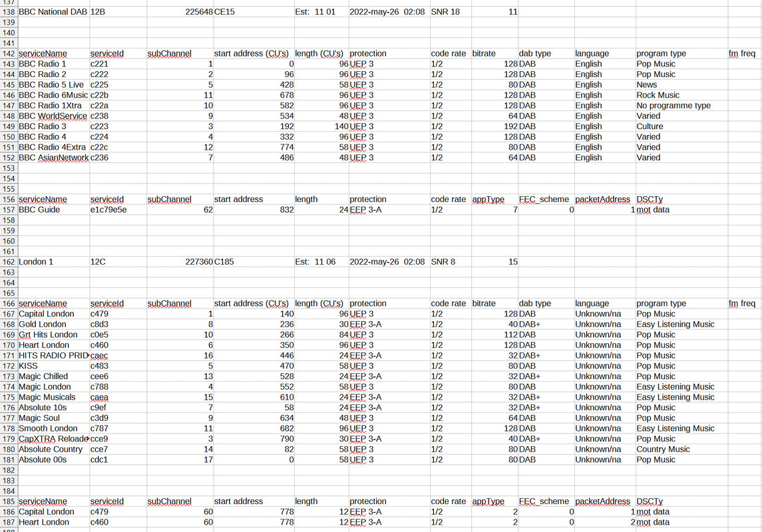Click the 'Absolute 00s' cell
This screenshot has width=762, height=532.
[53, 460]
